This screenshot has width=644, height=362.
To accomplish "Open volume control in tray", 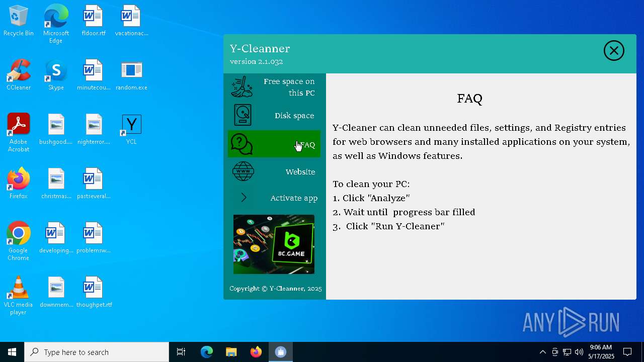I will (x=579, y=352).
